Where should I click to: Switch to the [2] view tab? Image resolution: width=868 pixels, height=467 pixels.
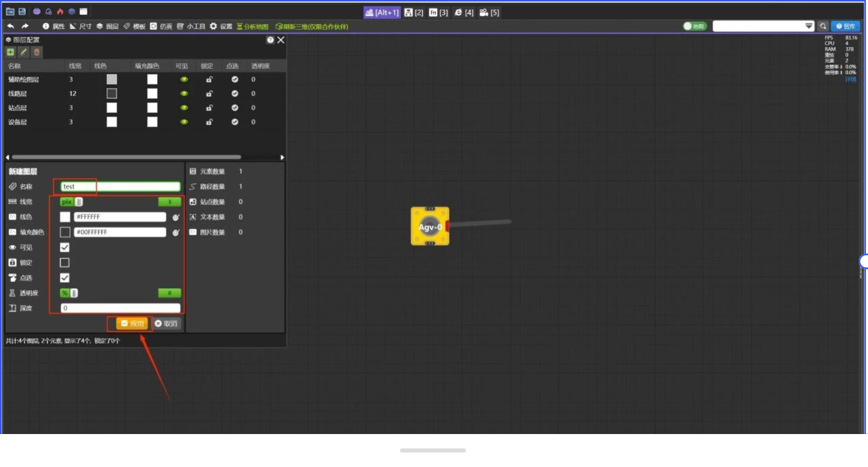coord(414,12)
